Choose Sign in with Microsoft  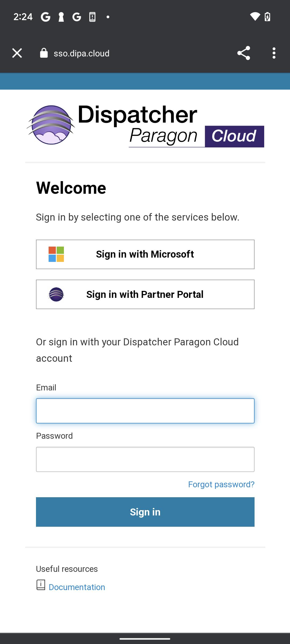click(145, 254)
